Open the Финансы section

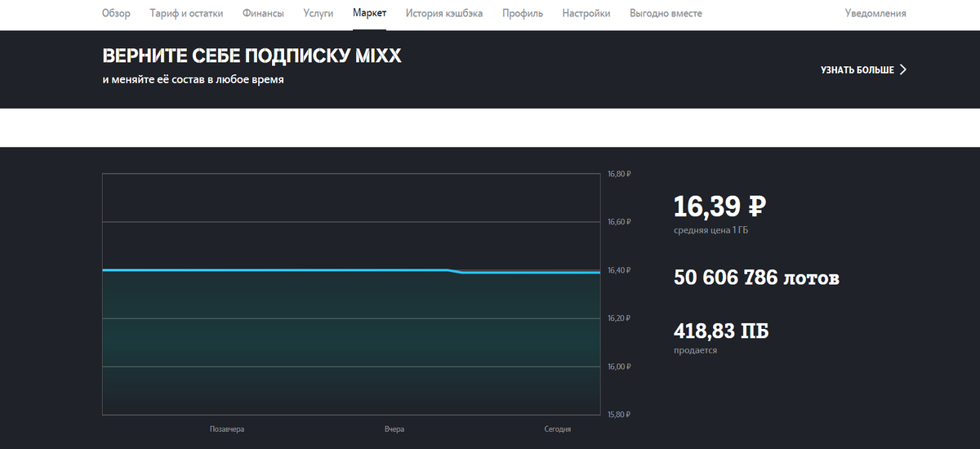(263, 13)
